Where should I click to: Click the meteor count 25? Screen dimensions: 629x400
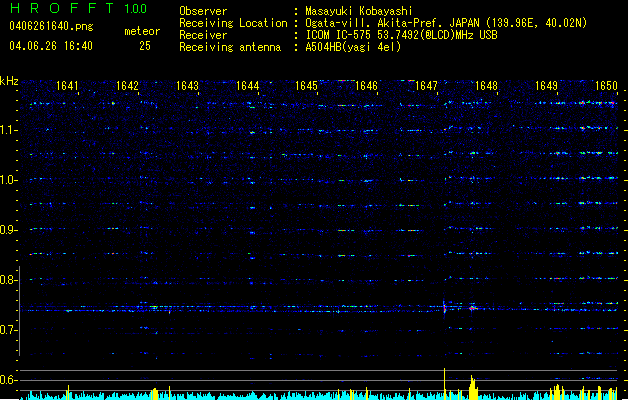click(x=145, y=46)
